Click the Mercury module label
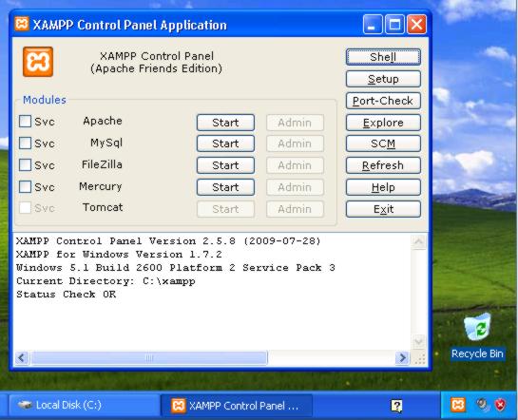518x420 pixels. click(x=101, y=186)
